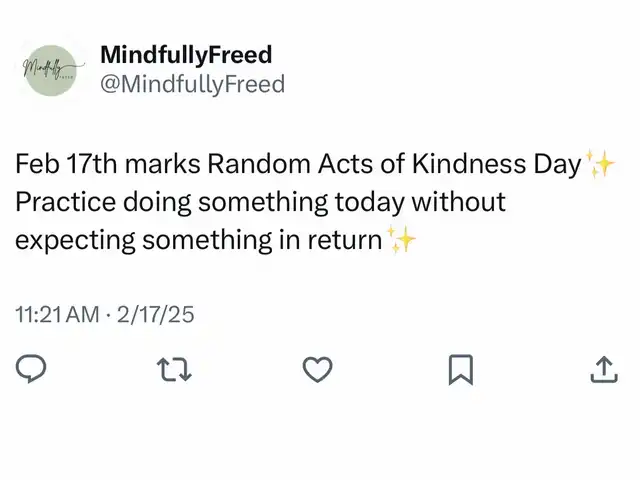Click the retweet arrows icon

175,370
